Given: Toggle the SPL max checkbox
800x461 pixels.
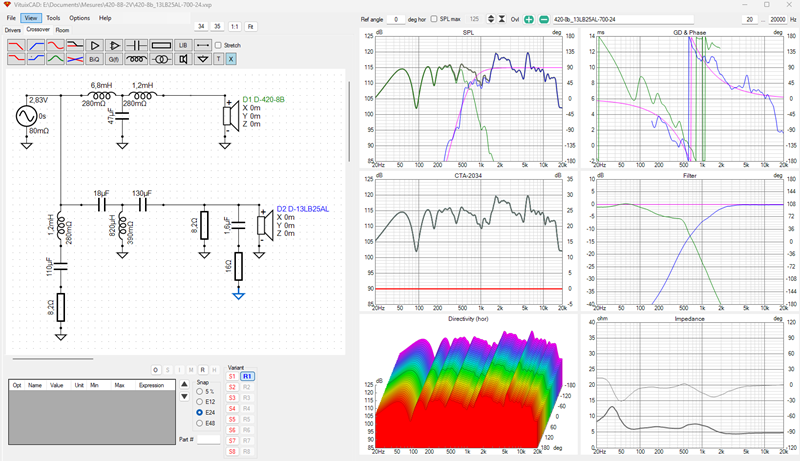Looking at the screenshot, I should 434,19.
